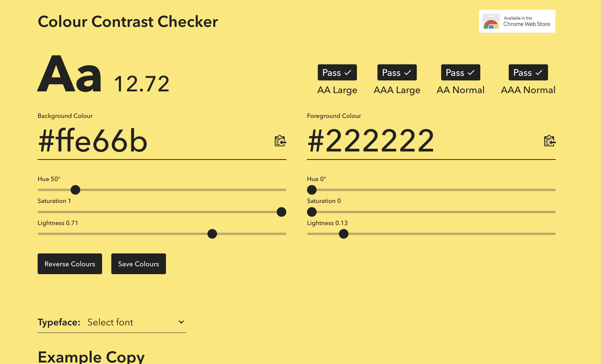The height and width of the screenshot is (364, 601).
Task: Click the foreground Lightness slider handle
Action: click(x=343, y=234)
